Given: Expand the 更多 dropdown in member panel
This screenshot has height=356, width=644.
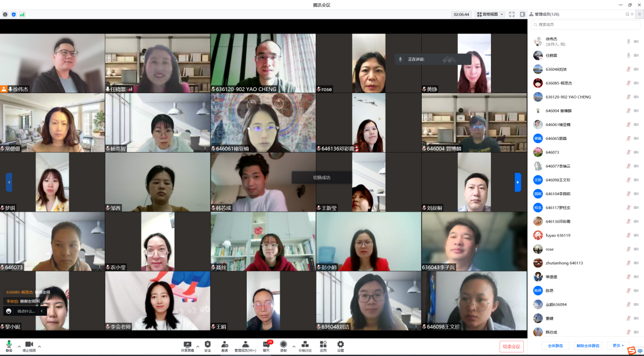Looking at the screenshot, I should [x=618, y=346].
